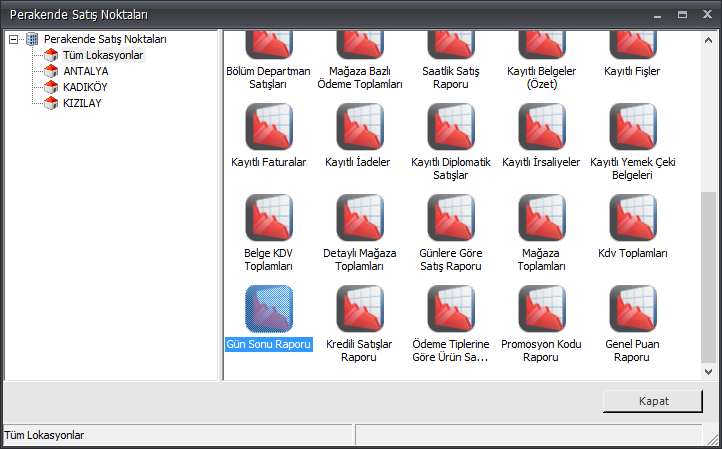Click the store icon next to KADIKÖY
The height and width of the screenshot is (449, 722).
pos(51,87)
